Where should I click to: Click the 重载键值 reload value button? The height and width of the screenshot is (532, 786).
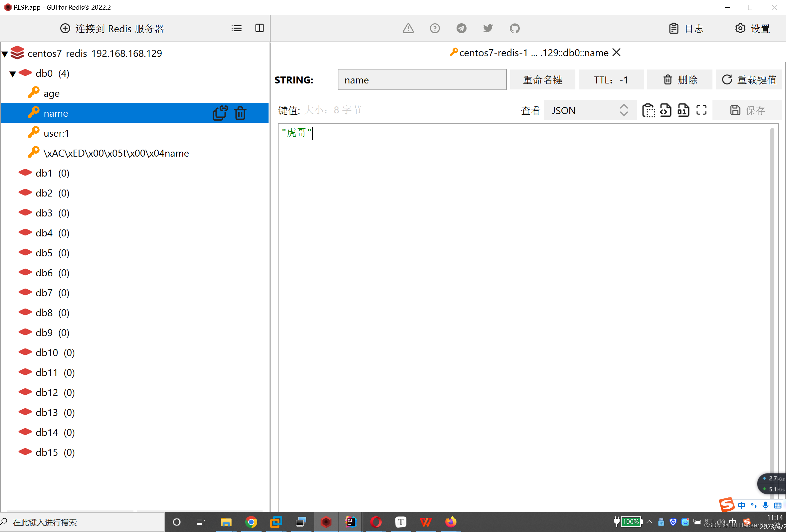tap(749, 80)
